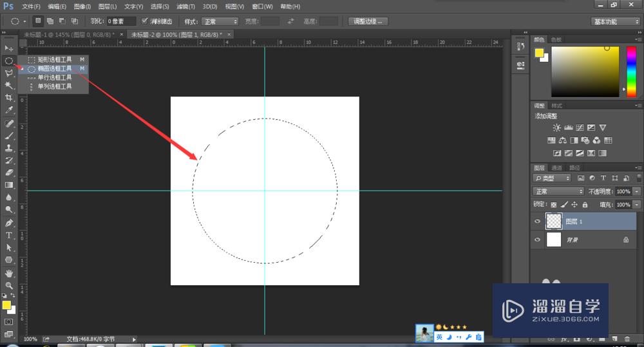Toggle the anti-alias (消除锯齿) checkbox
Image resolution: width=644 pixels, height=347 pixels.
tap(145, 21)
